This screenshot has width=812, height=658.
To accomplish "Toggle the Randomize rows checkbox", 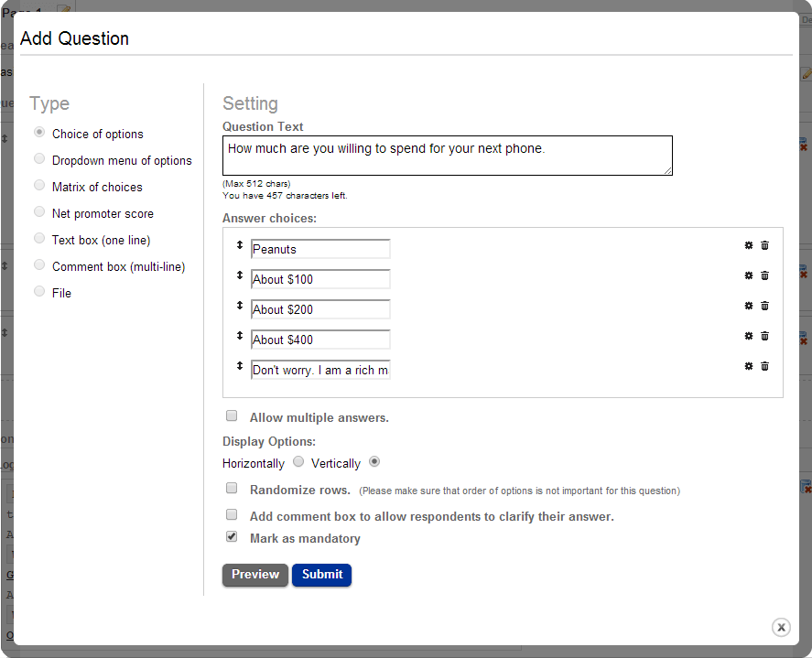I will tap(232, 488).
